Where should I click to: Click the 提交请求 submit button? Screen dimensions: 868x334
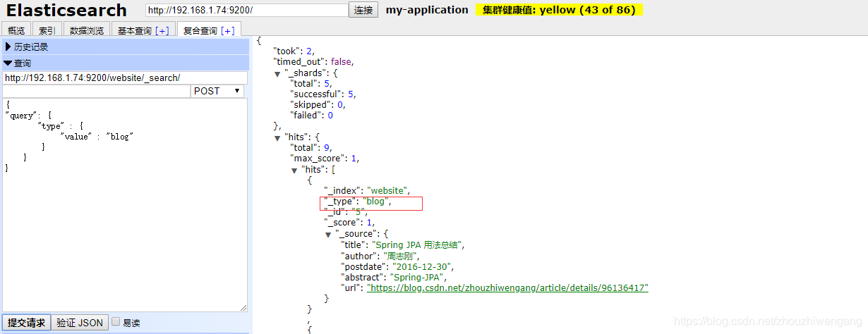coord(26,323)
